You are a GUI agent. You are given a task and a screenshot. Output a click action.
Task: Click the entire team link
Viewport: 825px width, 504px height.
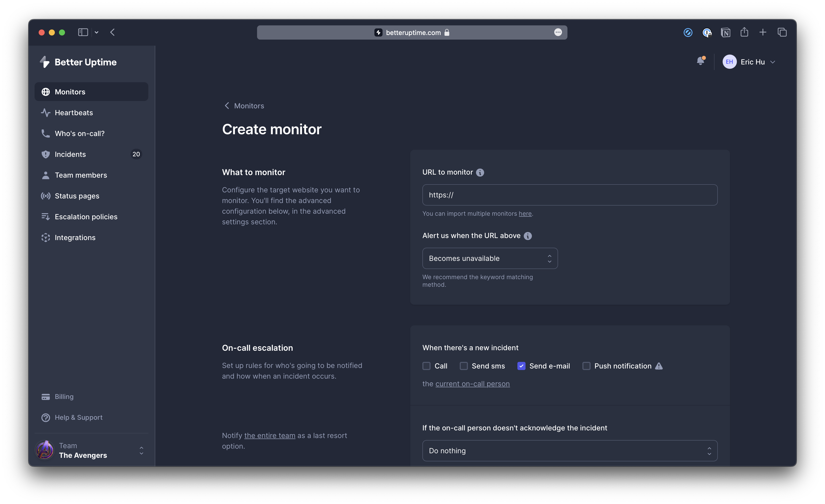coord(269,435)
